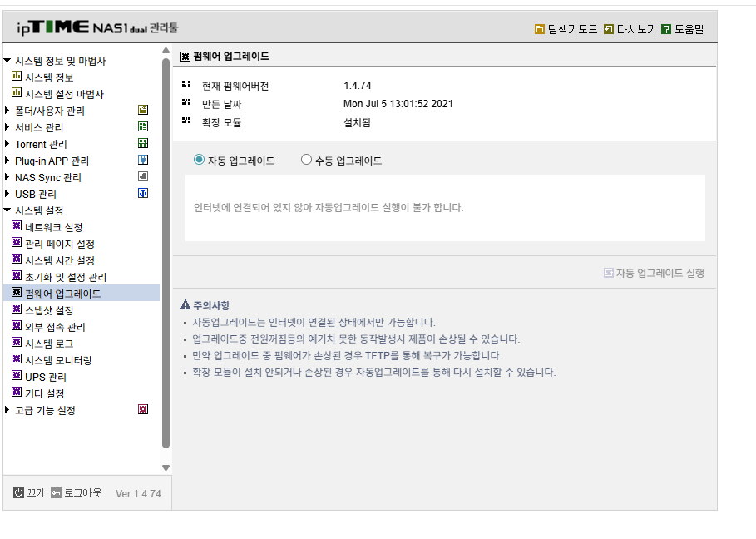Viewport: 756px width, 539px height.
Task: Click 자동 업그레이드 실행 button text
Action: pos(660,273)
